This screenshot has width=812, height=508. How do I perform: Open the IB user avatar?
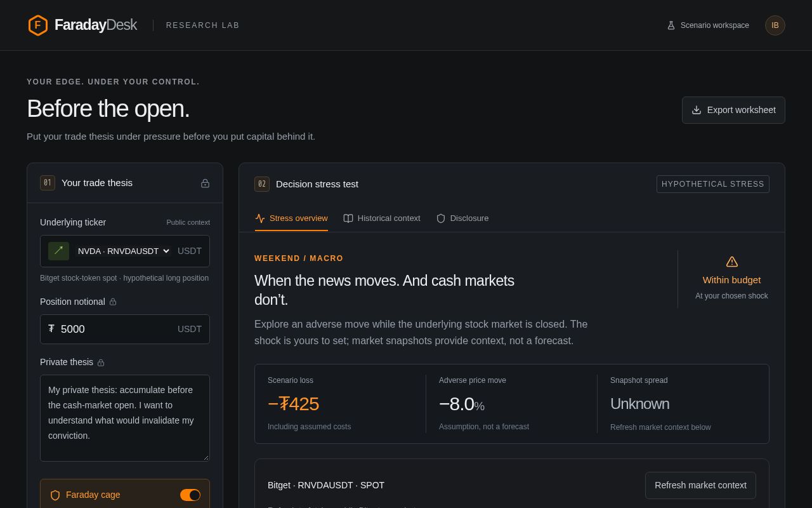775,25
